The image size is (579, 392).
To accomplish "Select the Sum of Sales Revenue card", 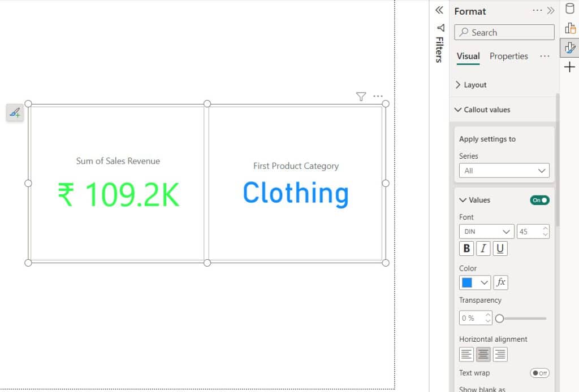I will (118, 183).
